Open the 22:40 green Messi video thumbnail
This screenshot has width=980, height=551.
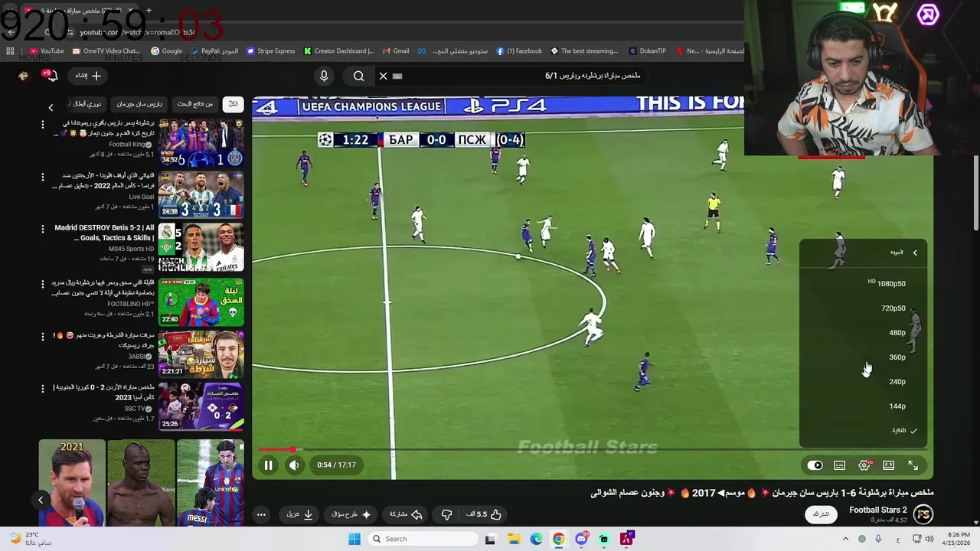click(x=201, y=302)
